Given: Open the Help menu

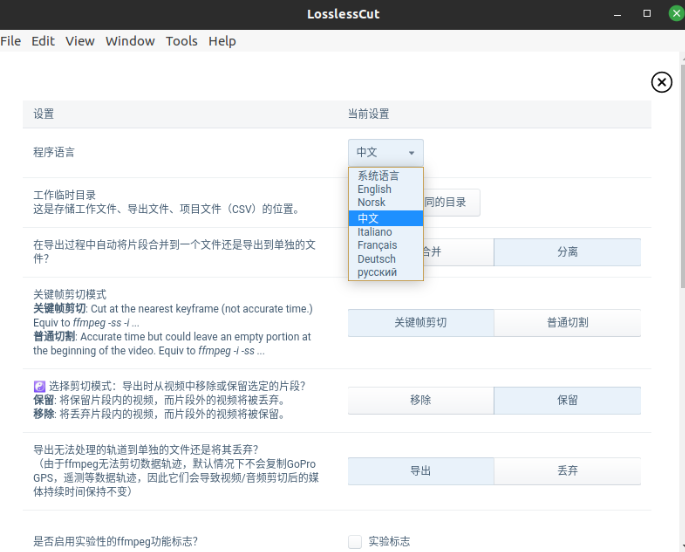Looking at the screenshot, I should click(x=222, y=41).
